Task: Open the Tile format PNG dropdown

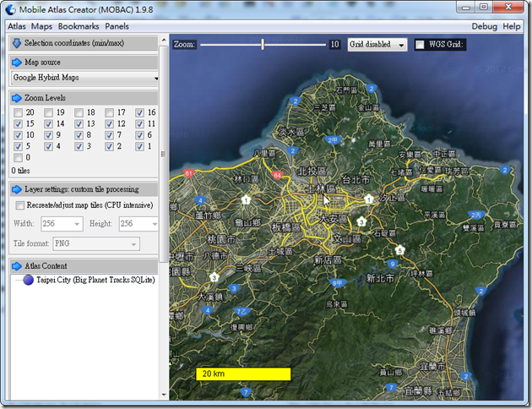Action: [96, 243]
